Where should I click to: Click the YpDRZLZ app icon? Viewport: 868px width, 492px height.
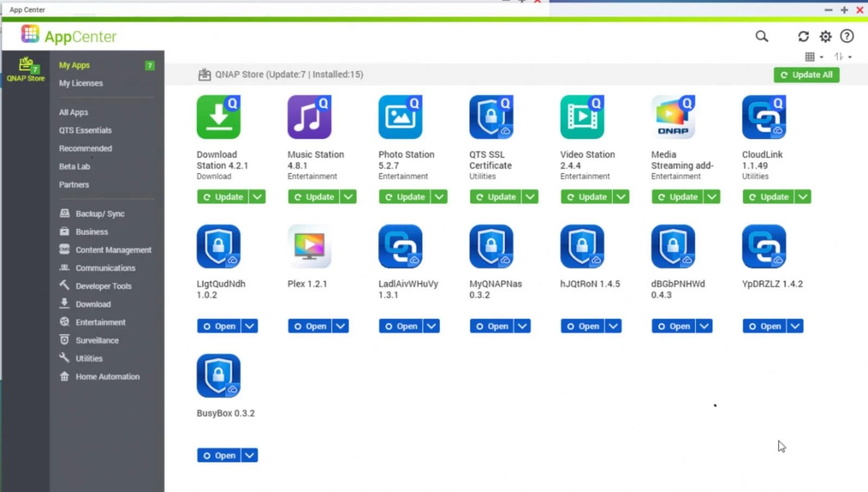pyautogui.click(x=764, y=247)
